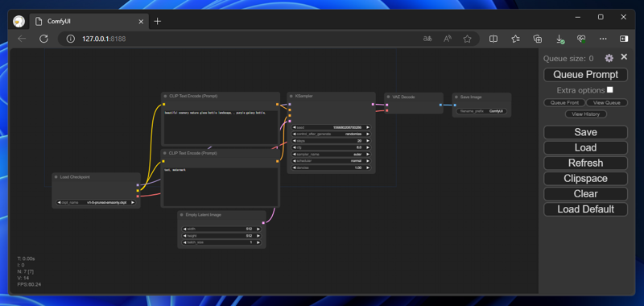Load a workflow with Load button
This screenshot has width=644, height=306.
pos(586,148)
